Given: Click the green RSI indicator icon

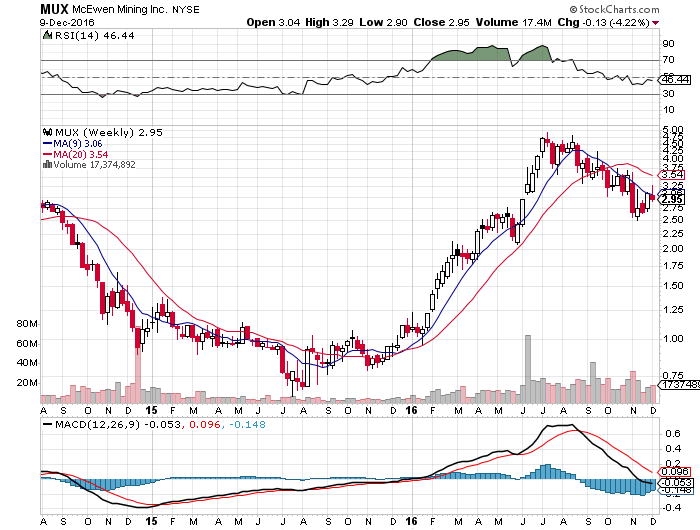Looking at the screenshot, I should pos(47,35).
